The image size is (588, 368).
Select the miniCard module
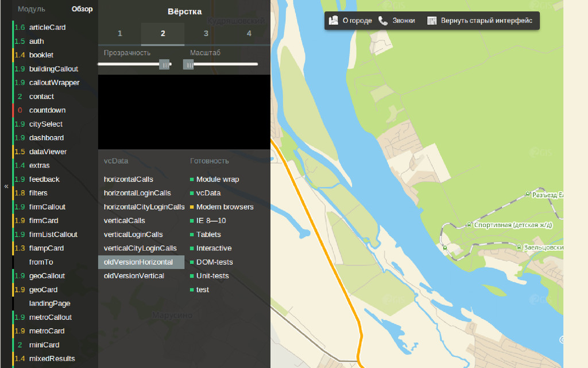44,345
